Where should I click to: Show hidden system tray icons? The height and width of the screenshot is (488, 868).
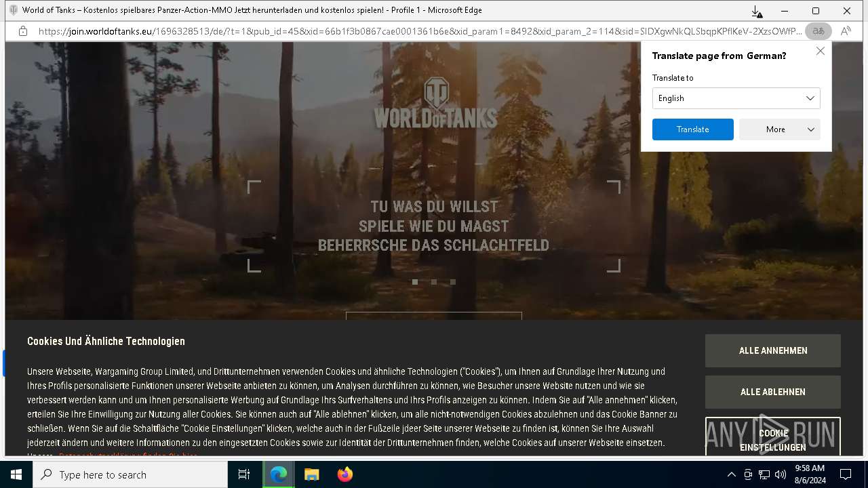pyautogui.click(x=731, y=474)
